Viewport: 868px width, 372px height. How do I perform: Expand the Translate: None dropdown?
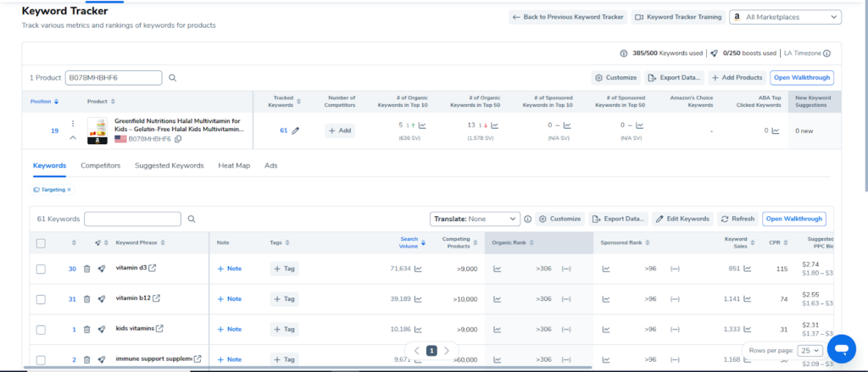pos(475,219)
